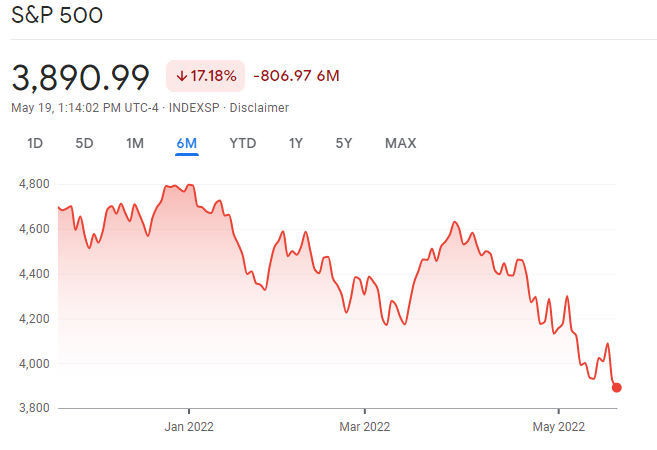This screenshot has height=450, width=657.
Task: Select the 5Y time range tab
Action: click(344, 143)
